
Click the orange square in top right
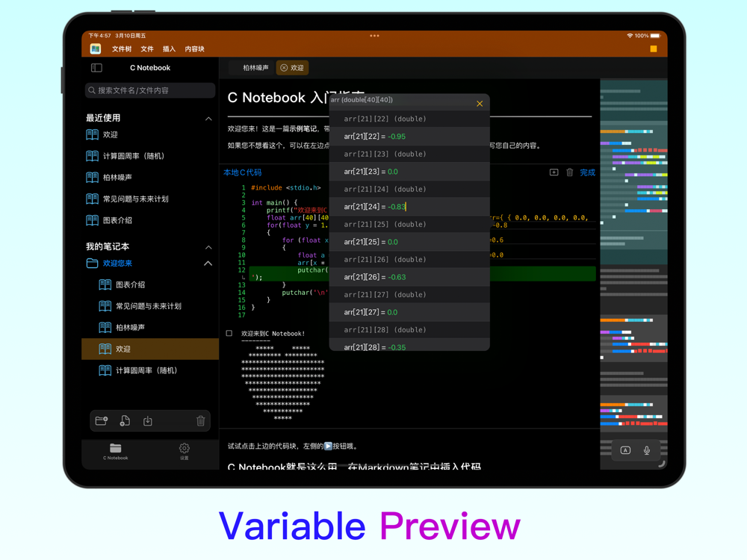(653, 49)
